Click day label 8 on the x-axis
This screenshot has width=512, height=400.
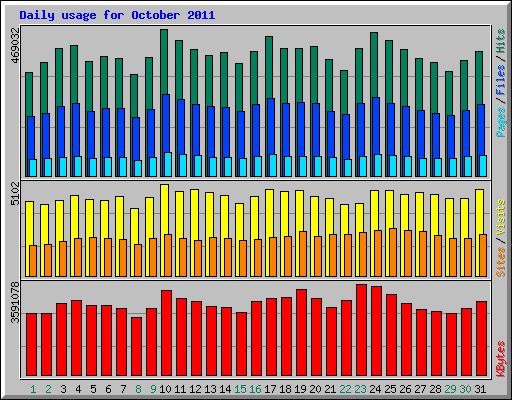coord(138,389)
